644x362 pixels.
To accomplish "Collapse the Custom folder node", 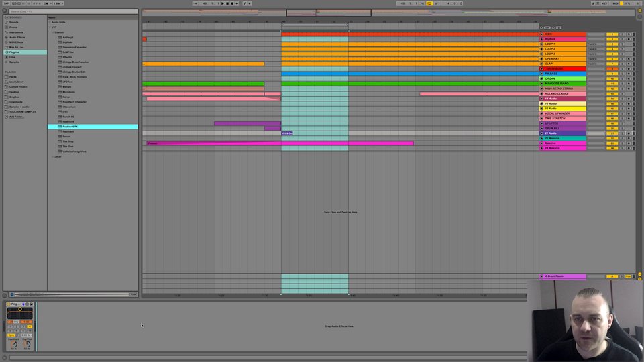I will [x=53, y=32].
